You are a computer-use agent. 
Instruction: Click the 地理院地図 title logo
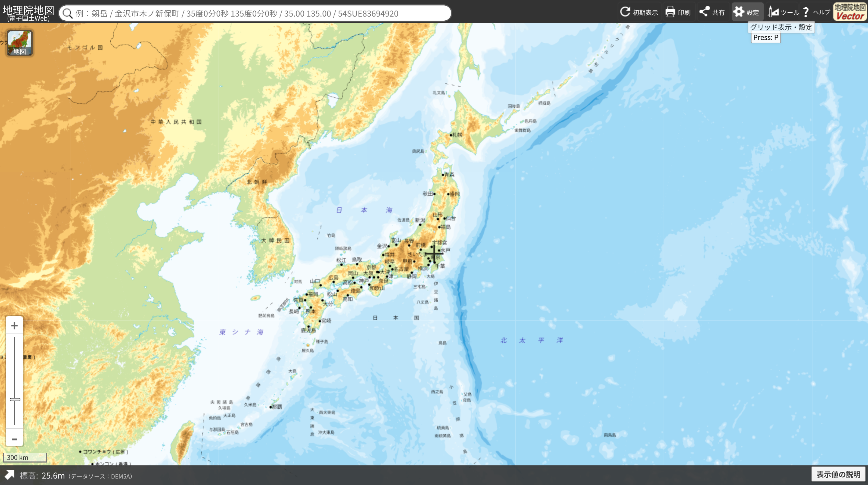(x=28, y=13)
